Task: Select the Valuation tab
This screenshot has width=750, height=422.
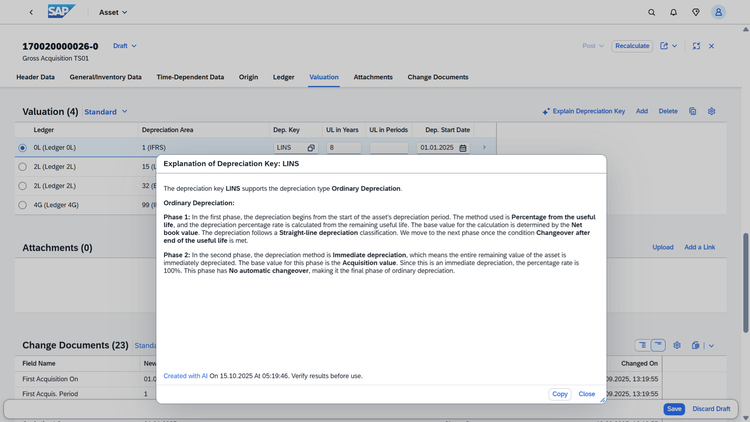Action: click(324, 77)
